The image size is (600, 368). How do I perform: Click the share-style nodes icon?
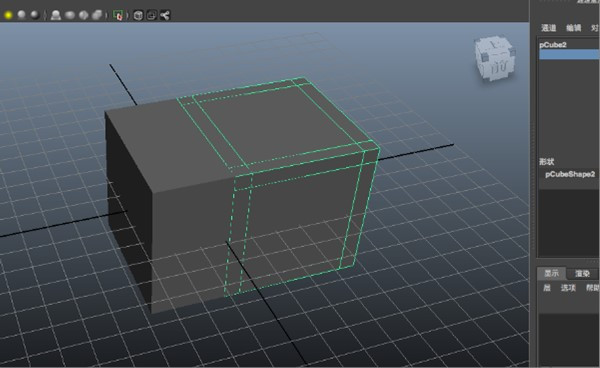(165, 15)
